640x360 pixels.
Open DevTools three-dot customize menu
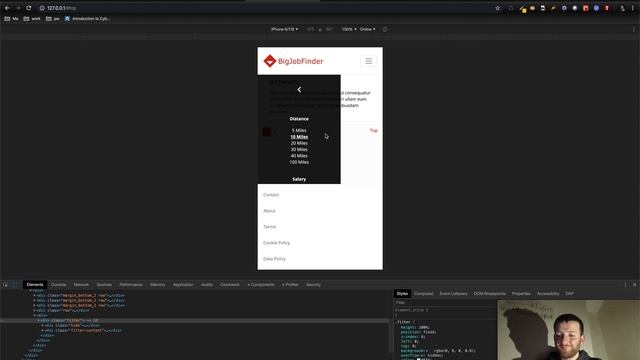point(625,284)
